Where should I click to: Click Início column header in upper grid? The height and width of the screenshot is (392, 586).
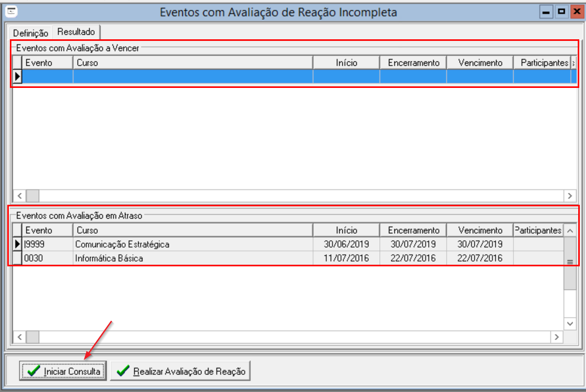click(x=346, y=63)
